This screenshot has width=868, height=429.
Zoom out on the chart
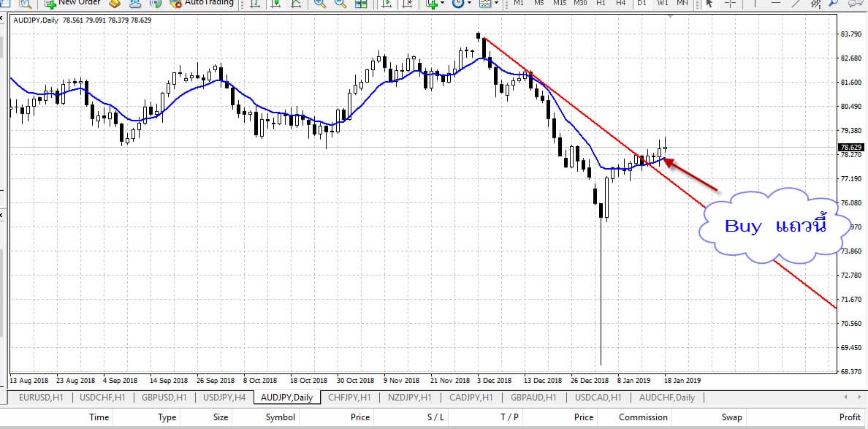point(340,4)
